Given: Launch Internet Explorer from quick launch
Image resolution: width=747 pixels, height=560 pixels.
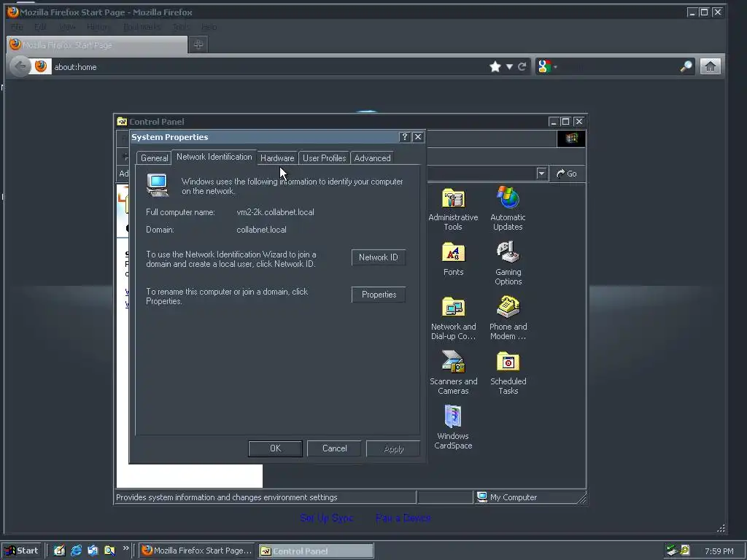Looking at the screenshot, I should pyautogui.click(x=76, y=551).
